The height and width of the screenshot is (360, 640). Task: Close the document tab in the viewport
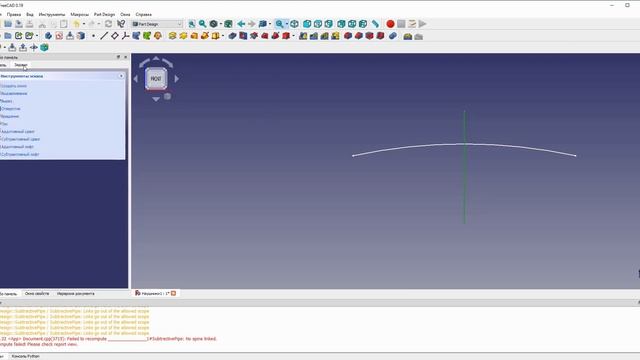(x=173, y=293)
